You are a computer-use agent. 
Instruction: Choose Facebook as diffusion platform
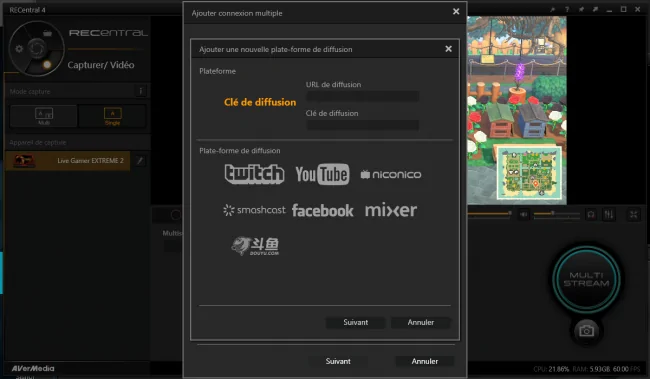(323, 211)
